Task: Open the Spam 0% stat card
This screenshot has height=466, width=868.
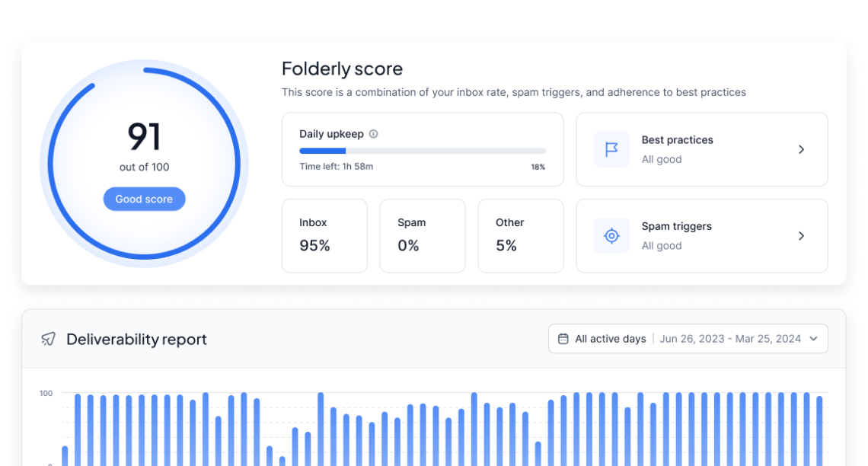Action: [422, 235]
